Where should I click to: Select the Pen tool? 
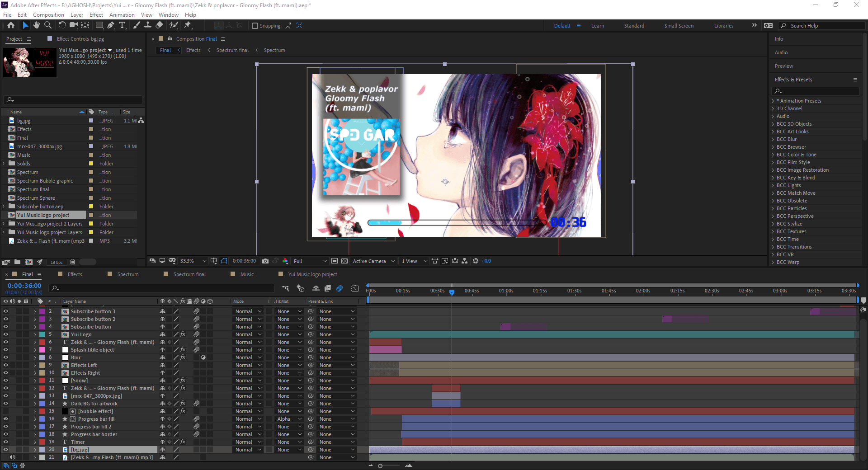(x=111, y=25)
